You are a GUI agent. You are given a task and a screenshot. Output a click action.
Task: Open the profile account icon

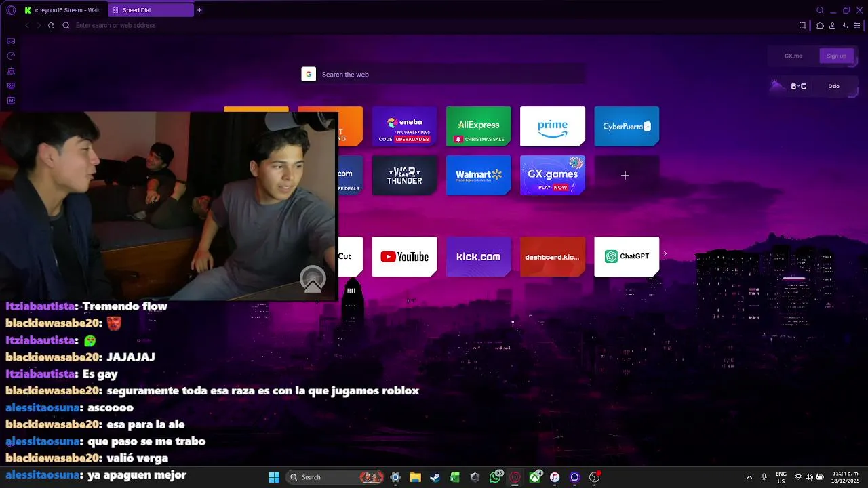tap(832, 26)
